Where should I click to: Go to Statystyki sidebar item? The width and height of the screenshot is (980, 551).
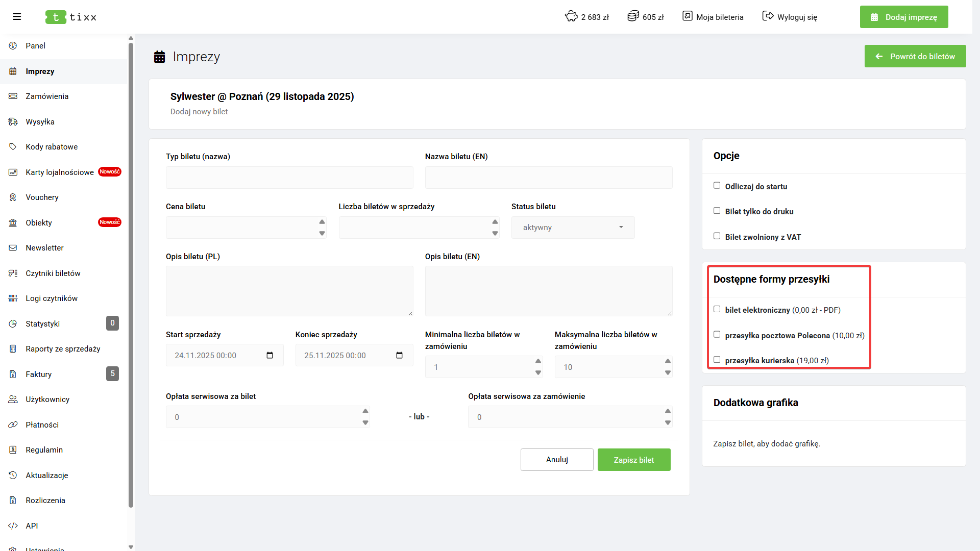(x=43, y=324)
